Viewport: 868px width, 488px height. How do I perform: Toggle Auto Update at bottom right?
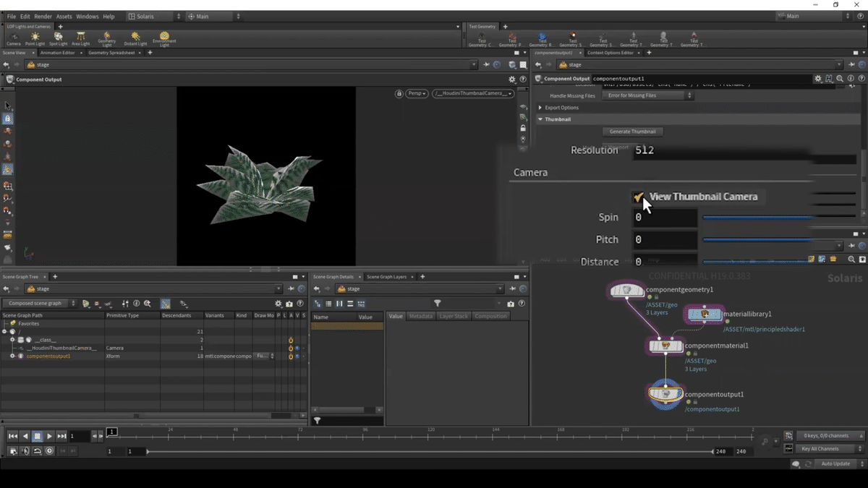coord(835,463)
